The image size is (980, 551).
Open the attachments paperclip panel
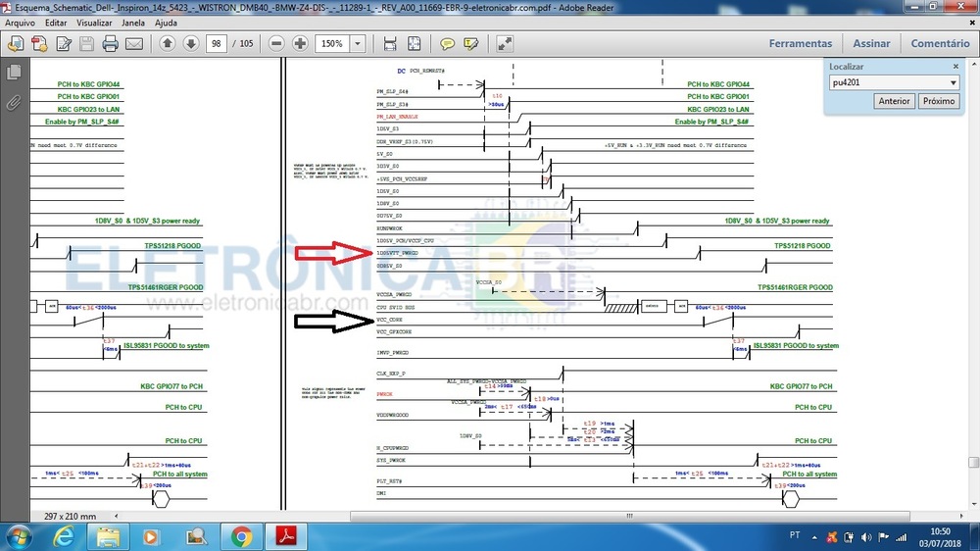tap(14, 102)
